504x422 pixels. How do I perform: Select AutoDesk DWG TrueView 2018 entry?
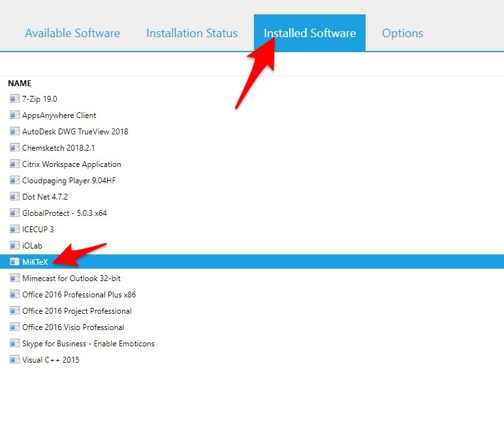[75, 131]
